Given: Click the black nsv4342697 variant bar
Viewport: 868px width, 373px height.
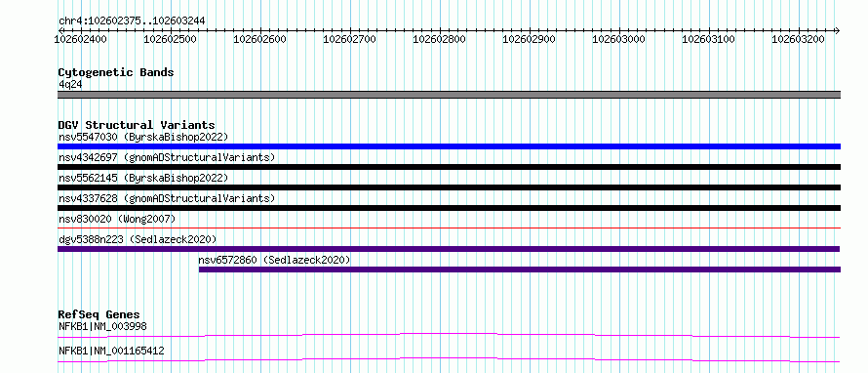Looking at the screenshot, I should pyautogui.click(x=449, y=167).
